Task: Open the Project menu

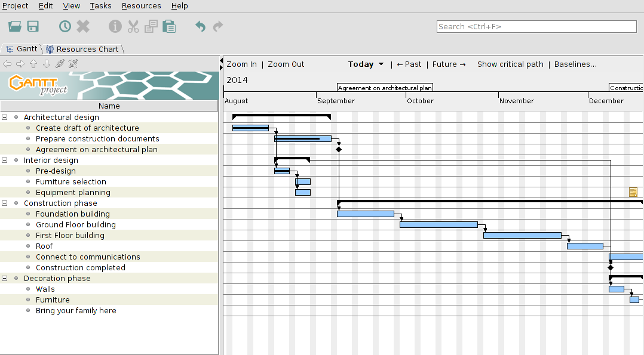Action: (x=15, y=6)
